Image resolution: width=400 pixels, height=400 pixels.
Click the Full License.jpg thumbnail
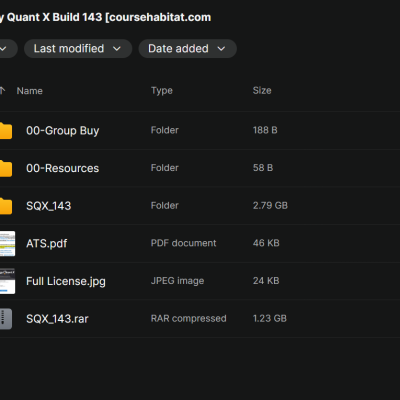pos(7,281)
